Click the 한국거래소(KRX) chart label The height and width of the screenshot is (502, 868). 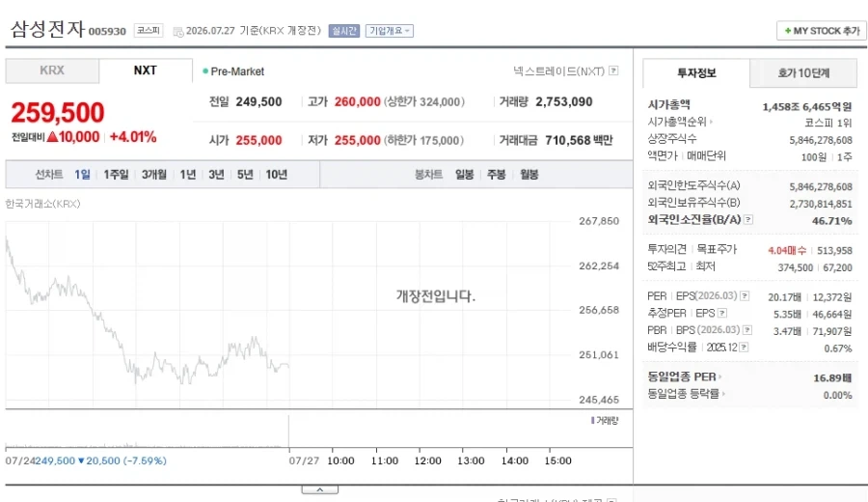[42, 204]
